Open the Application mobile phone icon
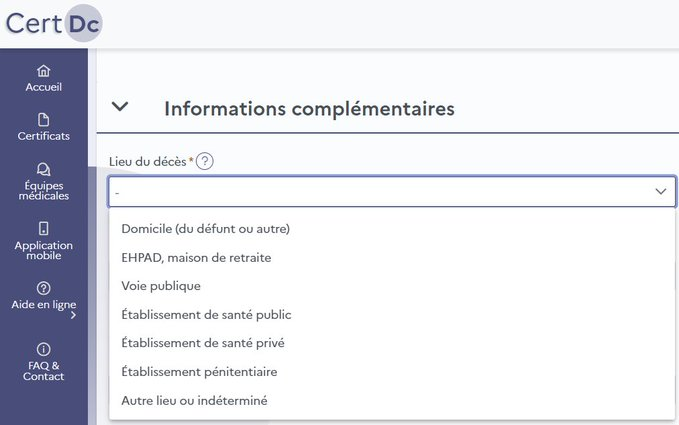 point(43,228)
